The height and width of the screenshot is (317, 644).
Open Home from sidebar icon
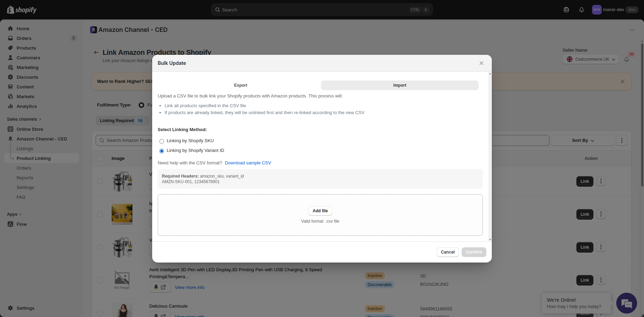(x=10, y=28)
